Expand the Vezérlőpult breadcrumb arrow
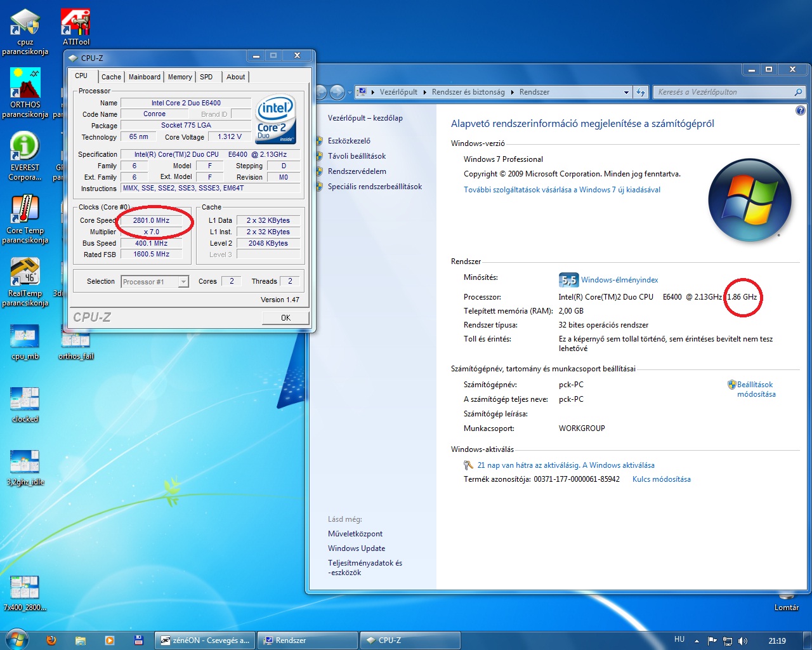This screenshot has width=812, height=650. coord(424,92)
